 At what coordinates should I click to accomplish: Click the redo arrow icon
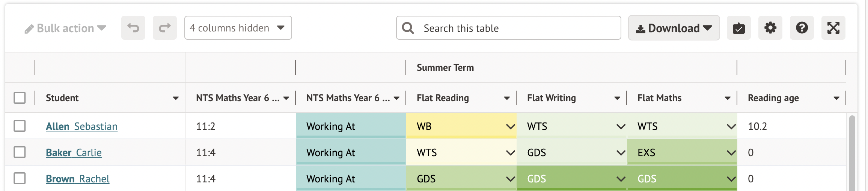click(x=164, y=28)
